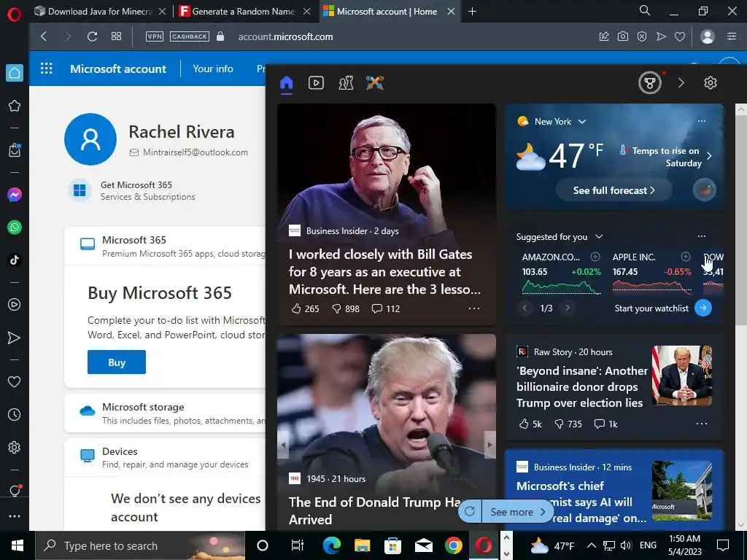Expand feed with right chevron arrow
This screenshot has width=747, height=560.
(x=681, y=83)
